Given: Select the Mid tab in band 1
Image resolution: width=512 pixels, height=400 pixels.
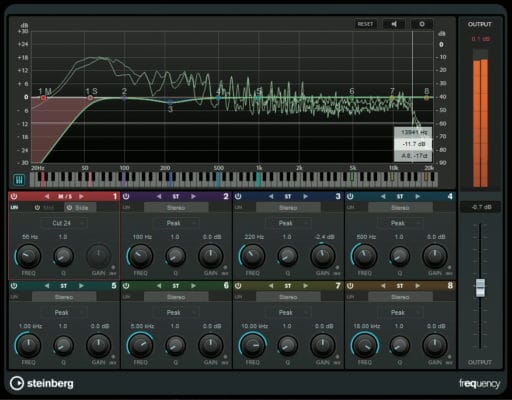Looking at the screenshot, I should click(x=47, y=207).
